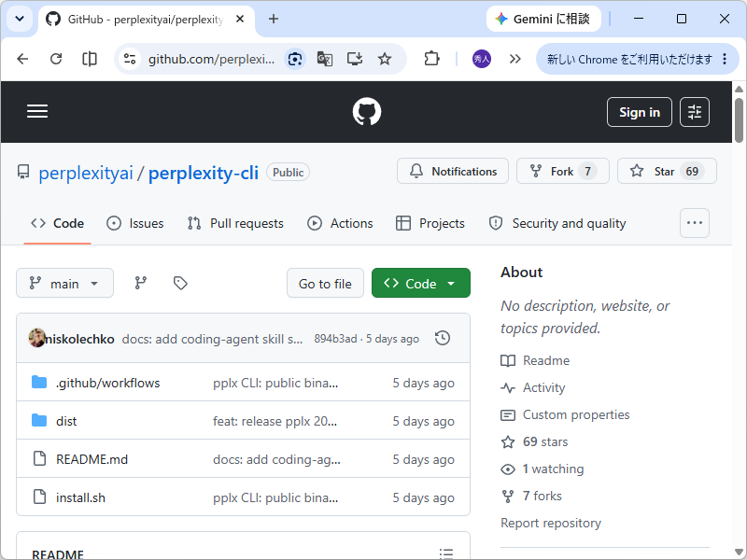This screenshot has height=560, width=747.
Task: Open the Pull requests tab
Action: point(235,223)
